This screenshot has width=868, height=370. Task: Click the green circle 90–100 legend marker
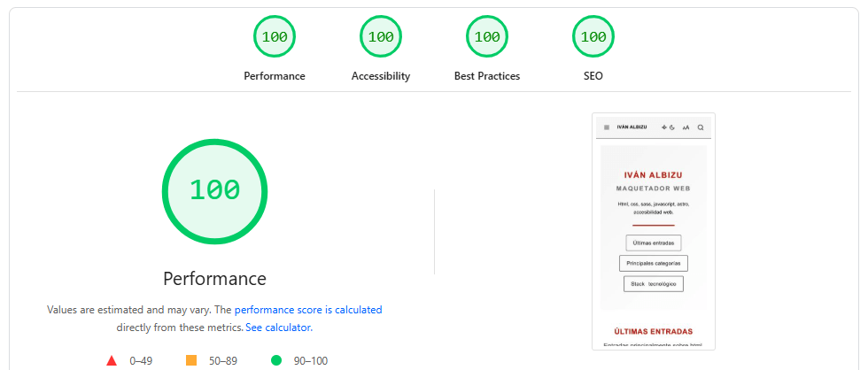coord(275,360)
